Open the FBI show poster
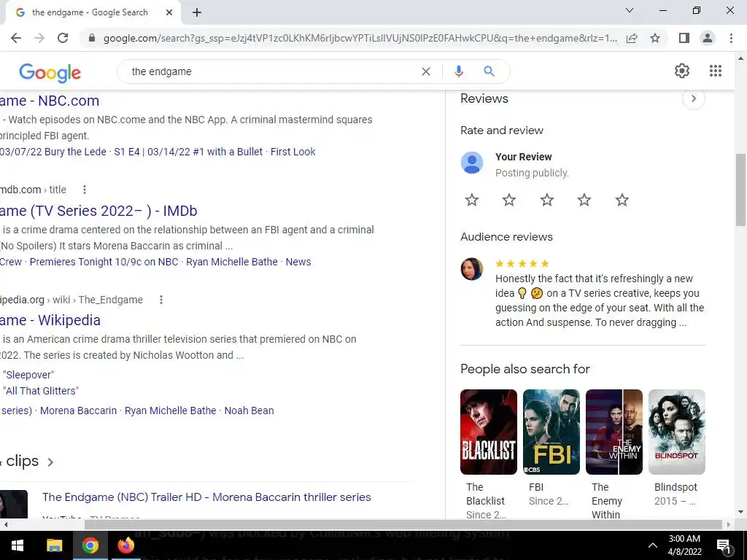This screenshot has height=560, width=747. [x=551, y=432]
